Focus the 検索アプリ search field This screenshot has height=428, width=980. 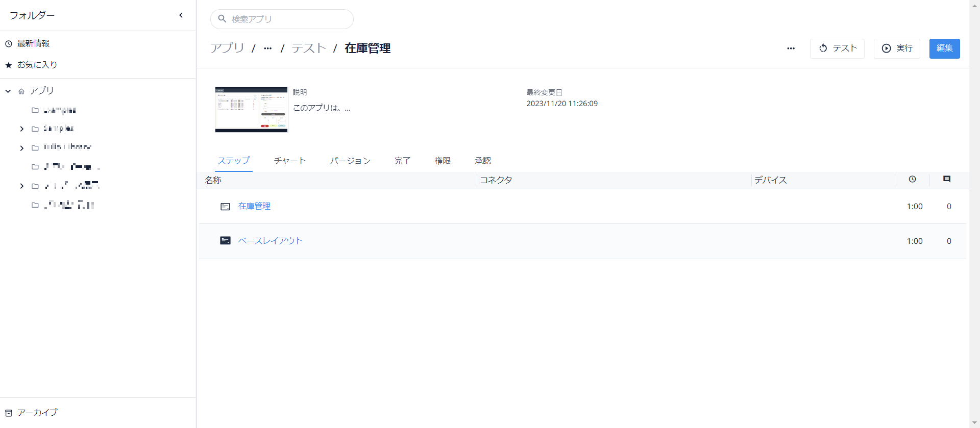pos(282,19)
